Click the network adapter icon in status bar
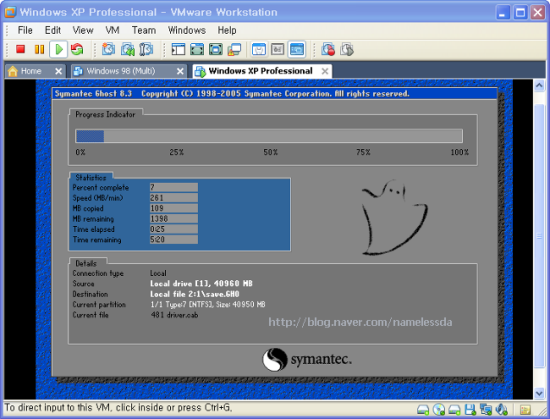 pyautogui.click(x=486, y=409)
